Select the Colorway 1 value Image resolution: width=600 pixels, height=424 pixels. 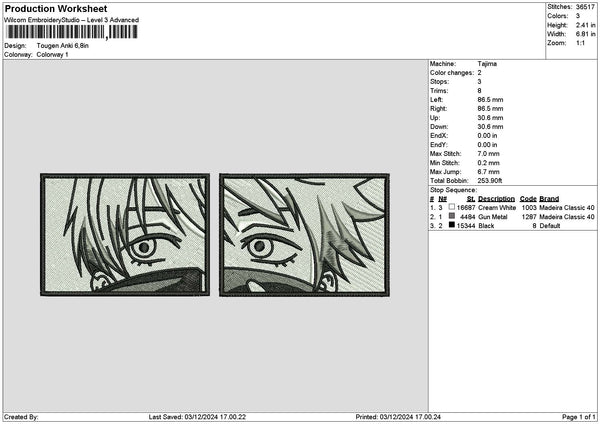[52, 55]
